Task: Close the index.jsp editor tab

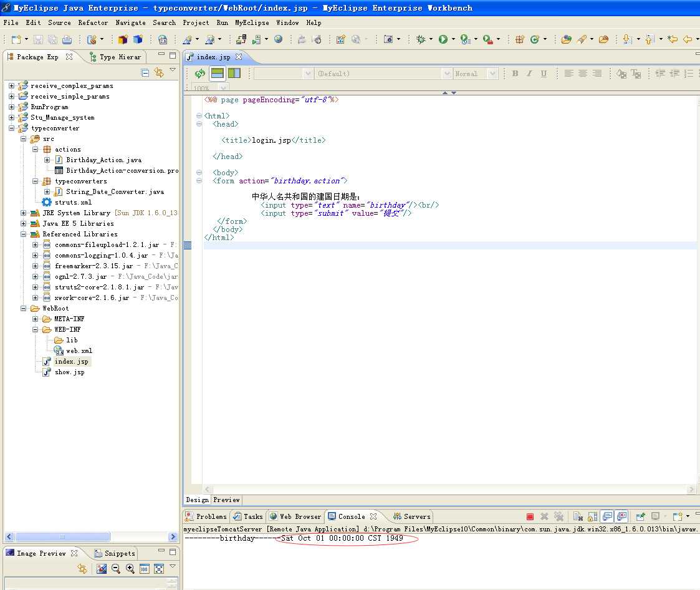Action: pos(239,57)
